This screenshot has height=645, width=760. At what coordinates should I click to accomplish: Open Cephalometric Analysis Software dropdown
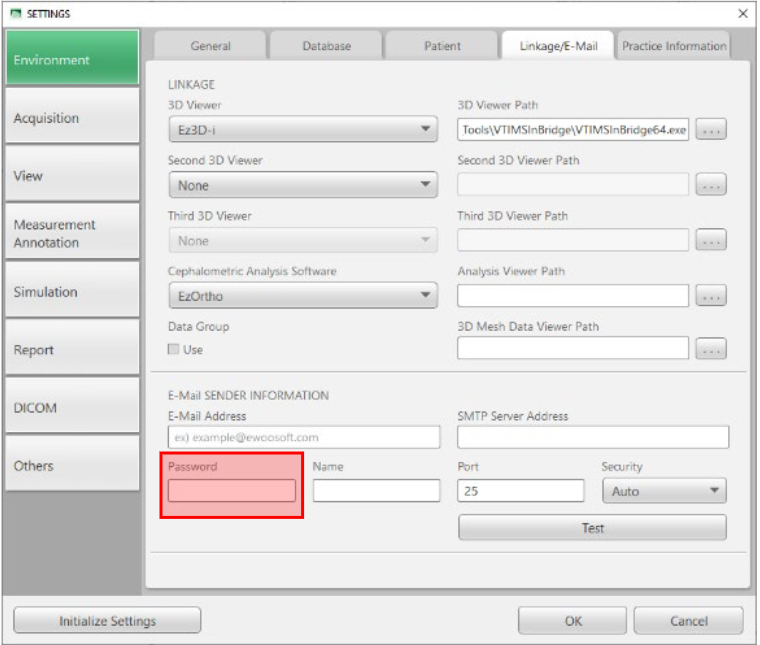coord(302,296)
